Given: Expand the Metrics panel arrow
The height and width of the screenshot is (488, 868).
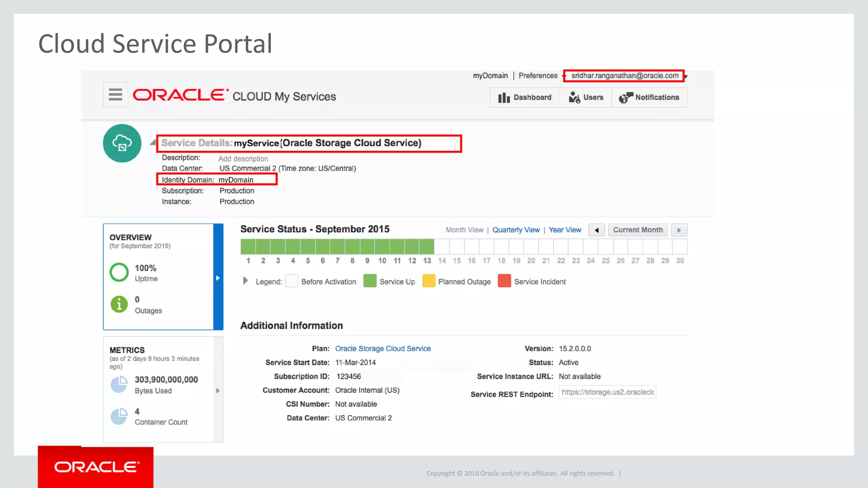Looking at the screenshot, I should pyautogui.click(x=218, y=391).
